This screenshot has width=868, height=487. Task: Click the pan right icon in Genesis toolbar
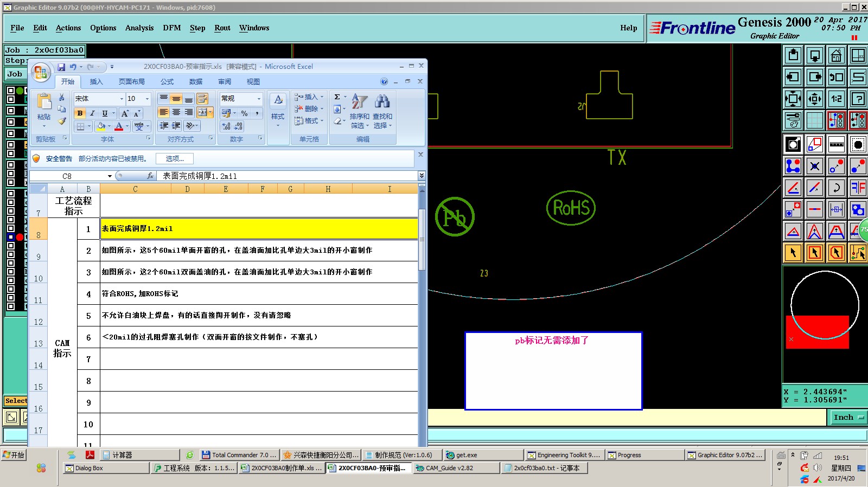click(x=815, y=77)
